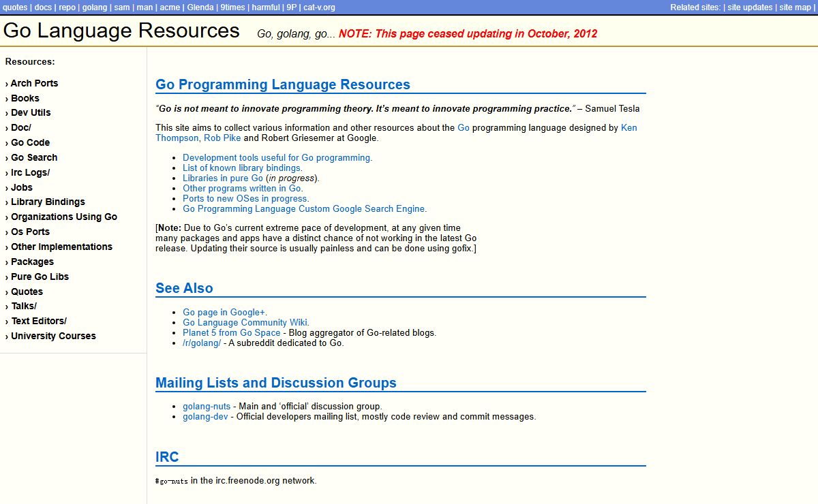This screenshot has height=504, width=818.
Task: Open Go Programming Language Custom Google Search Engine
Action: click(305, 208)
